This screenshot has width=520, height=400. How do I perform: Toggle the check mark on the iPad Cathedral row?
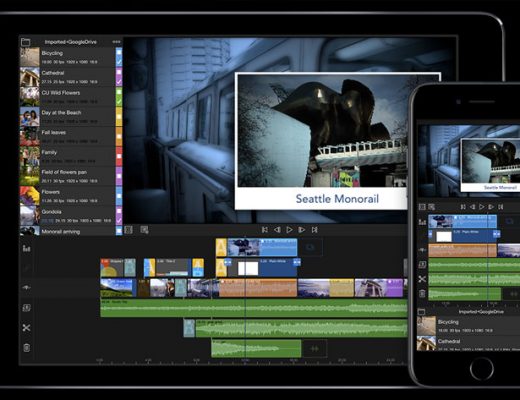(x=119, y=81)
